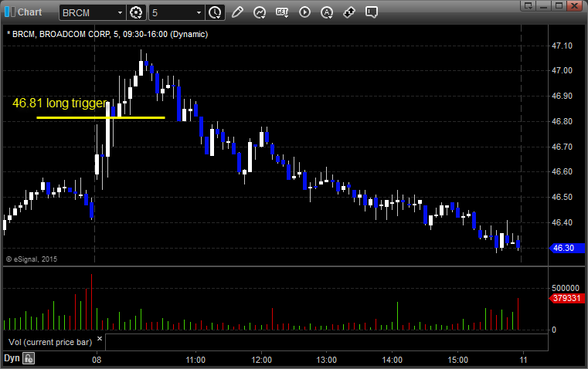Open the time template clock icon

pos(214,12)
